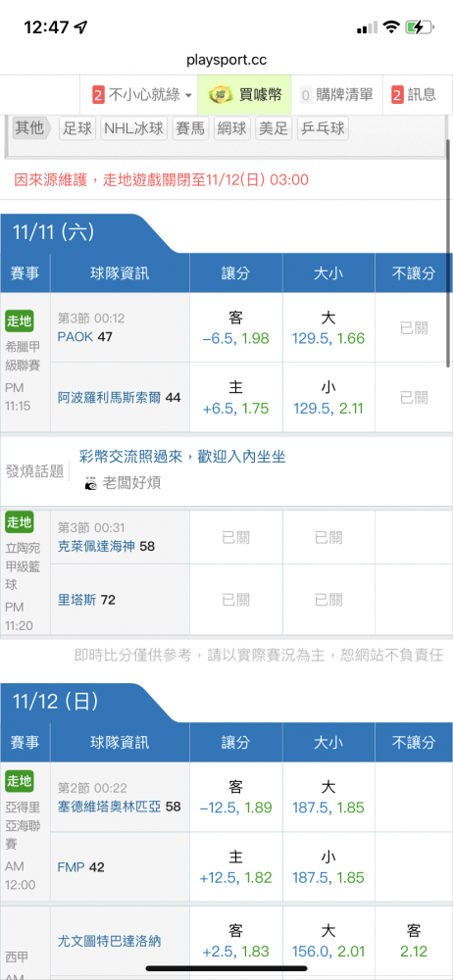Pick 客 −6.5, 1.98 handicap odds
This screenshot has width=453, height=980.
point(236,328)
